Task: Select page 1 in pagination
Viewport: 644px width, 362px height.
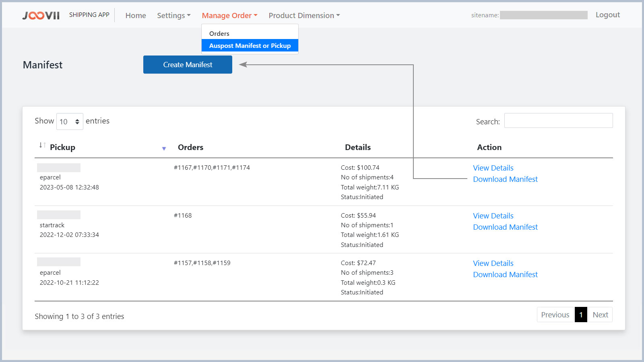Action: pyautogui.click(x=581, y=315)
